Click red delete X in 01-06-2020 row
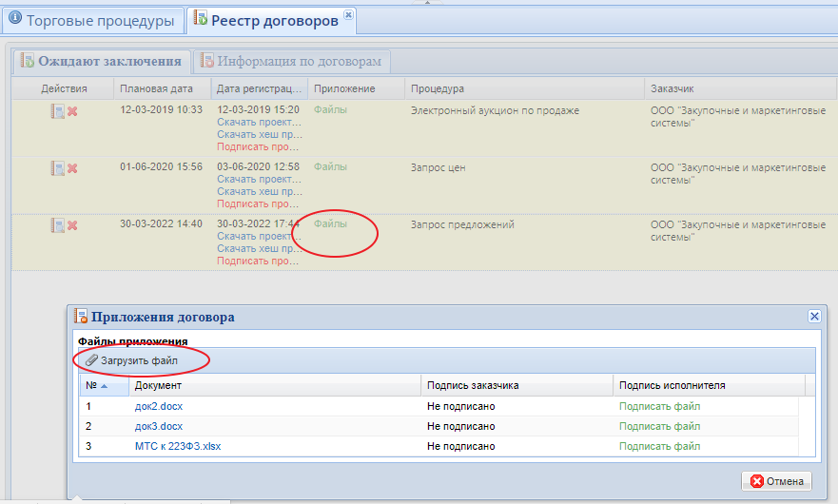 click(72, 168)
